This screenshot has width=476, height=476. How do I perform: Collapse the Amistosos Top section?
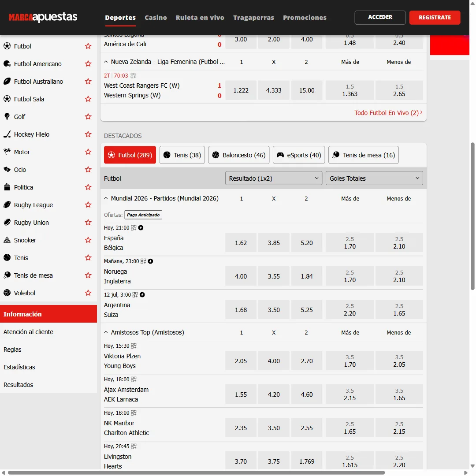click(106, 332)
